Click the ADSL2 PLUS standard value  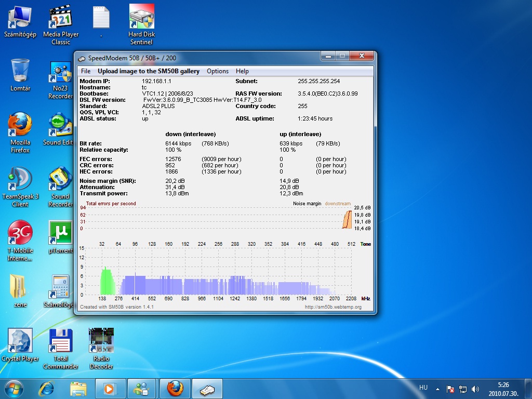(158, 106)
